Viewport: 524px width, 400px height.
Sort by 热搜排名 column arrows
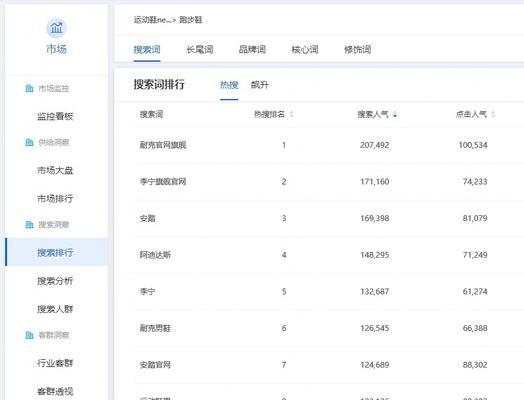coord(291,114)
